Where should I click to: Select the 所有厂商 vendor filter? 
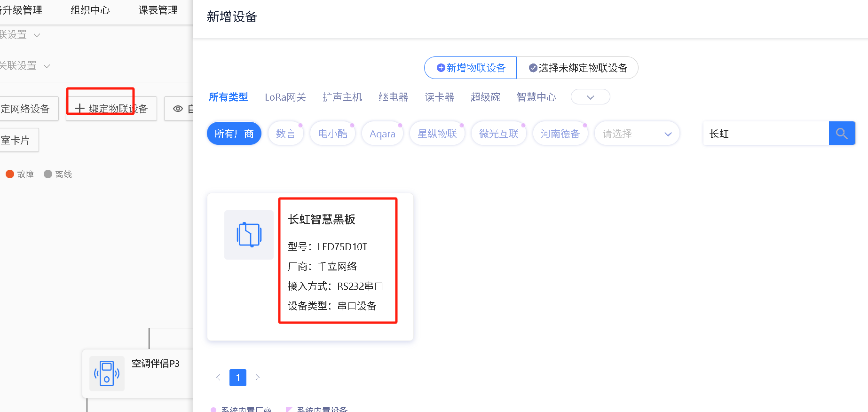(234, 134)
